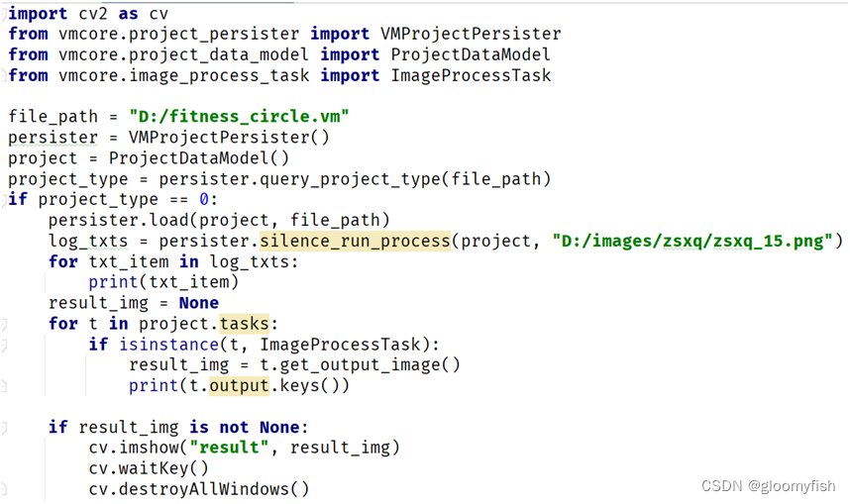Click the string "D:/images/zsxq/zsxq_15.png"
850x504 pixels.
pyautogui.click(x=692, y=242)
